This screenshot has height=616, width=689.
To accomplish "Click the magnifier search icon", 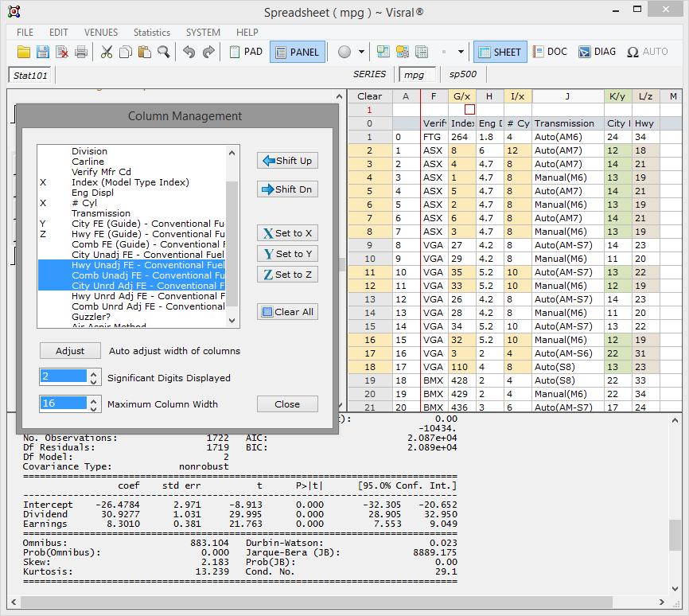I will 164,53.
